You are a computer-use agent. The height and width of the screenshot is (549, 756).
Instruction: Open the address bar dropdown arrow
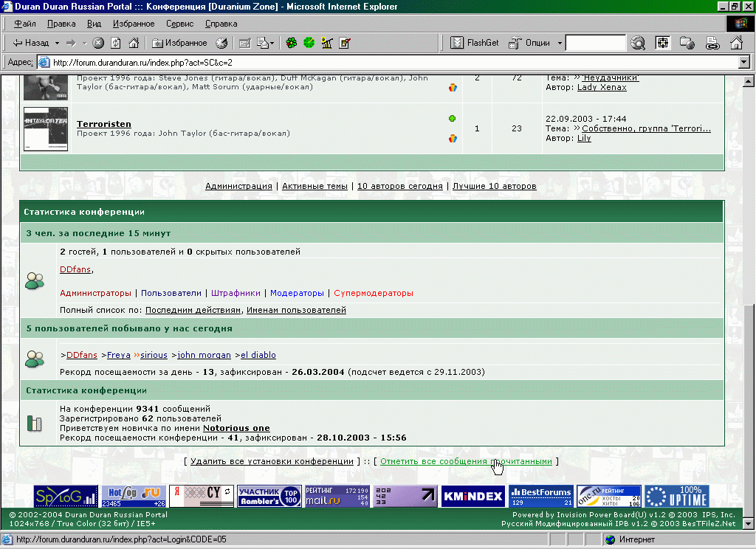click(743, 63)
